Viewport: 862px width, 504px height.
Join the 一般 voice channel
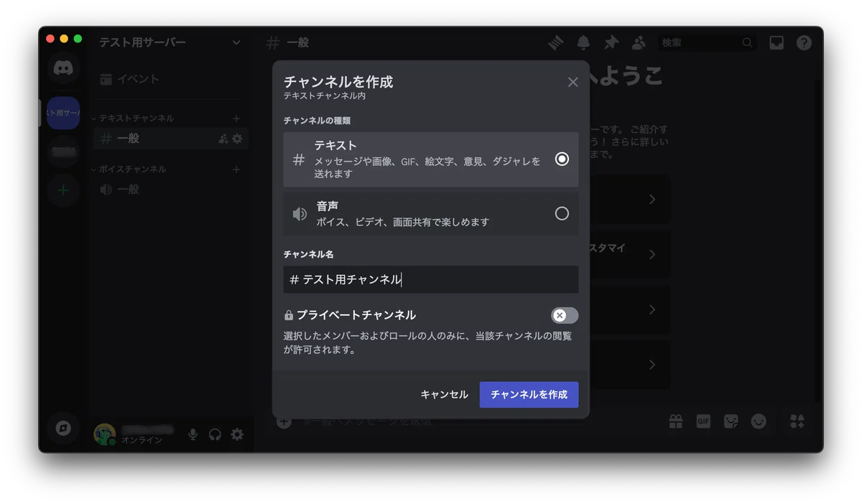pos(171,190)
